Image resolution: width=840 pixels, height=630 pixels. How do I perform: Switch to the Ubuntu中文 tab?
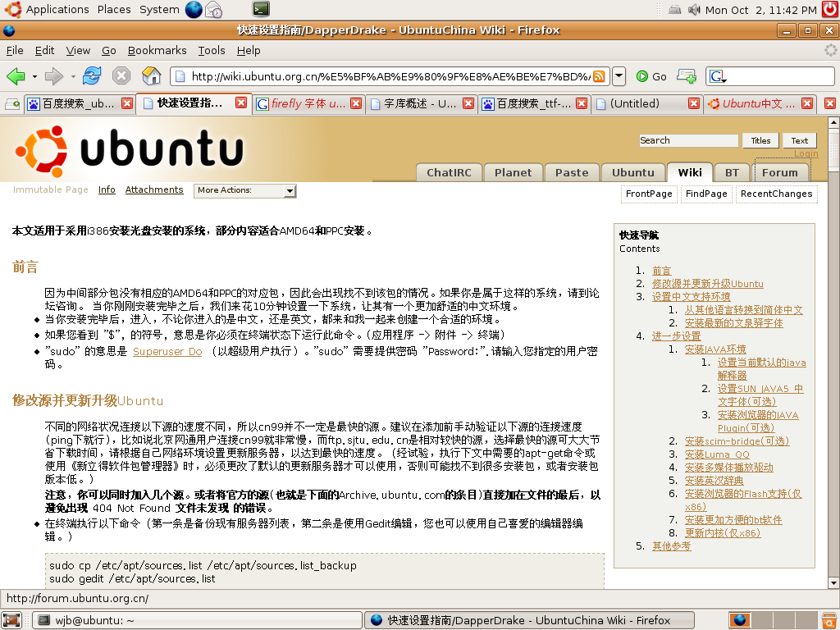click(x=759, y=103)
